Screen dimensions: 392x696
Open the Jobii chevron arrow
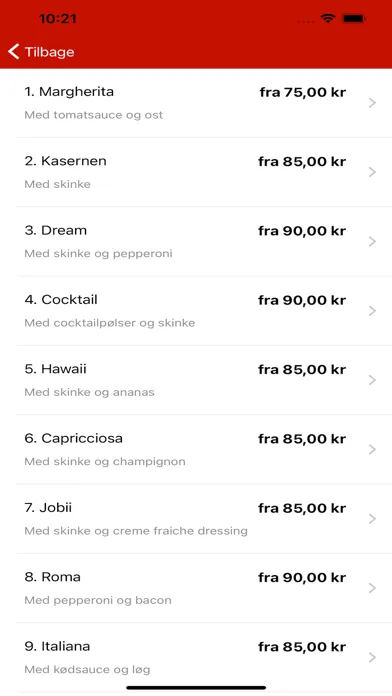(372, 518)
